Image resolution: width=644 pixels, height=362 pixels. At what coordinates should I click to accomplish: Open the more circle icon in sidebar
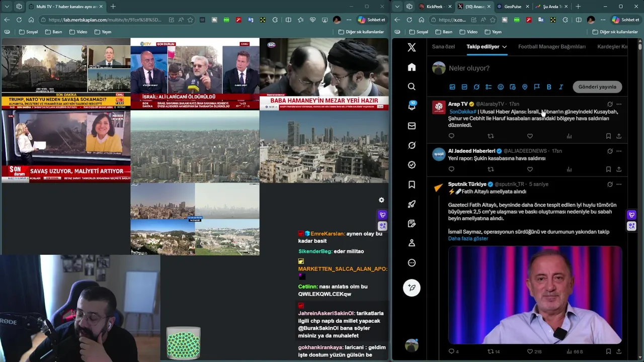coord(412,262)
